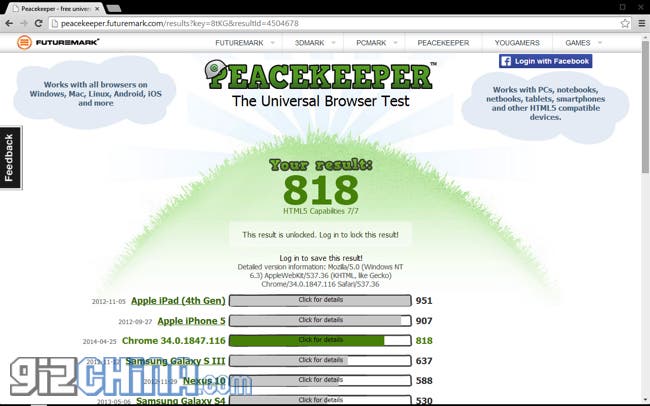Open Nexus 10 result link
The image size is (650, 406).
click(204, 380)
